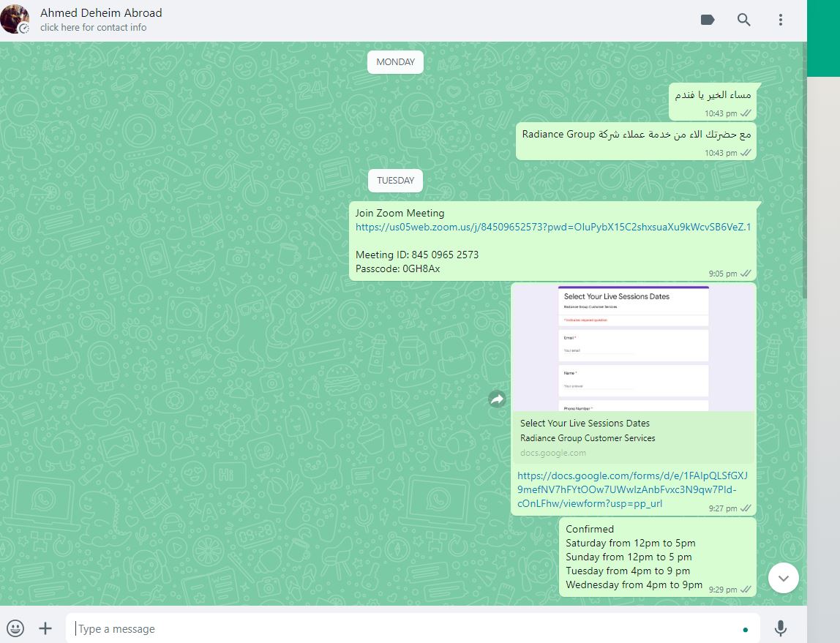Click the 'Confirmed' message text
840x643 pixels.
(x=590, y=529)
